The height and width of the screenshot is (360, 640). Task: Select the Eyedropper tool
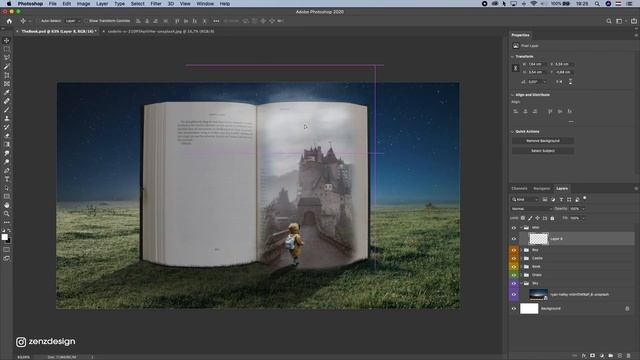click(7, 92)
